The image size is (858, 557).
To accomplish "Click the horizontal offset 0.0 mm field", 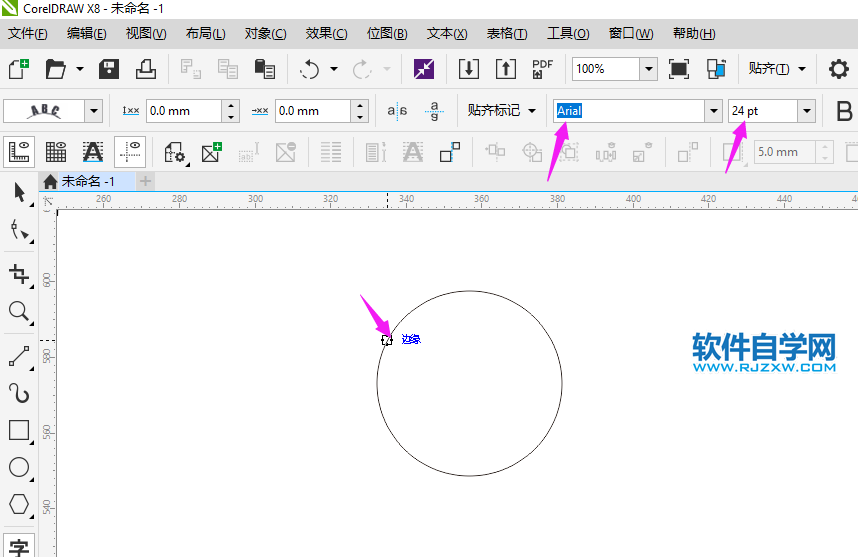I will pos(183,111).
